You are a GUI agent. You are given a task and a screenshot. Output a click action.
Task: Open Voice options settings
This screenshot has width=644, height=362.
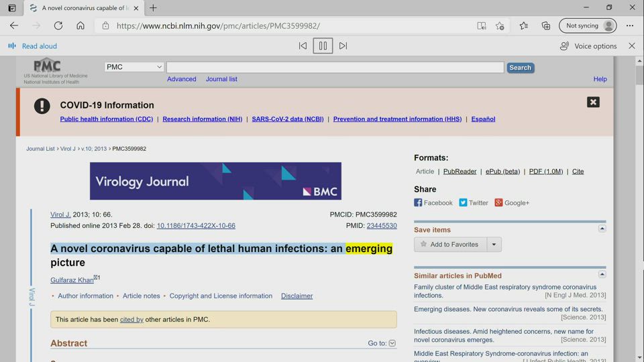pyautogui.click(x=588, y=46)
